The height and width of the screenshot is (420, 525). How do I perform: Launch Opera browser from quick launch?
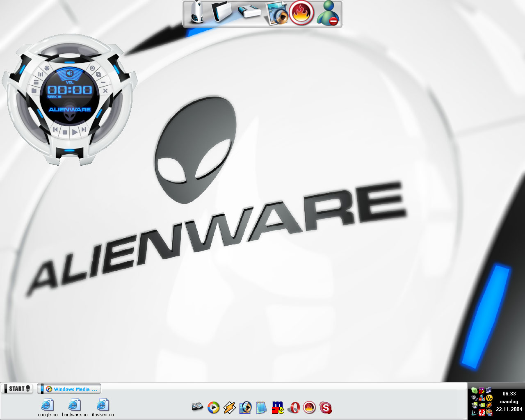294,408
